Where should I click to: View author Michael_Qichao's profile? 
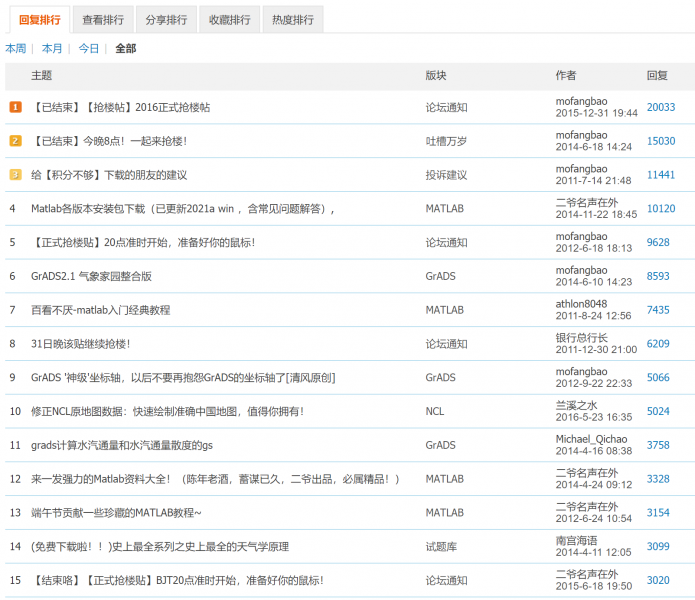click(591, 439)
